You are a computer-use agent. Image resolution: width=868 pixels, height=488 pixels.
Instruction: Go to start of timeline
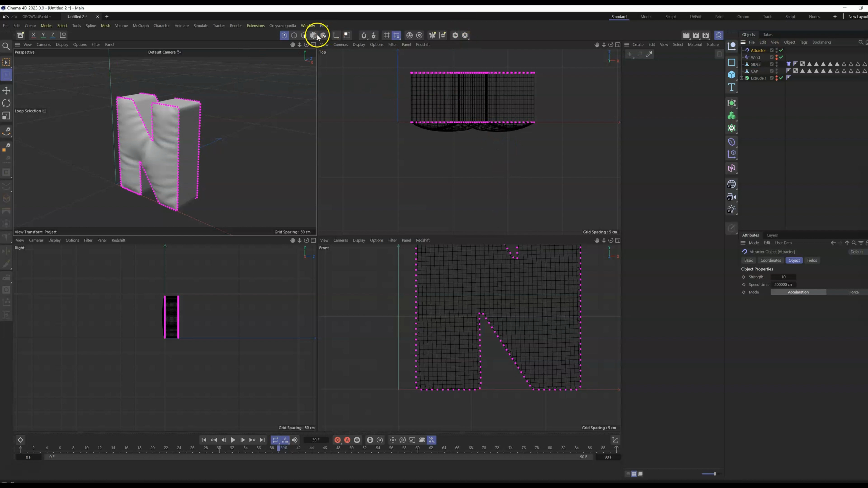pyautogui.click(x=204, y=440)
